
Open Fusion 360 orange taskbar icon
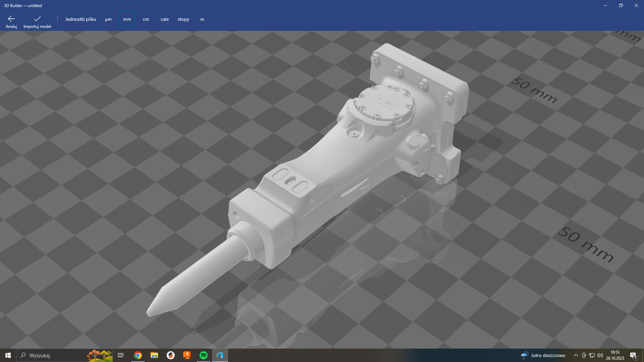187,355
